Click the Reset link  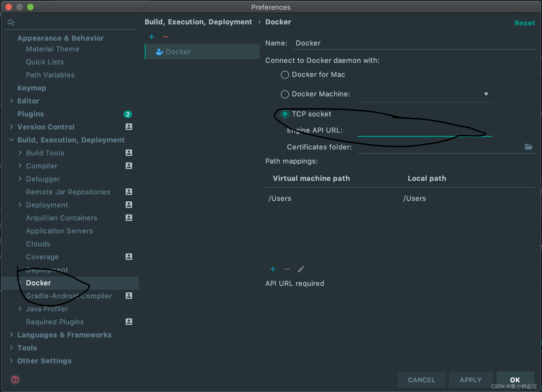pyautogui.click(x=525, y=23)
